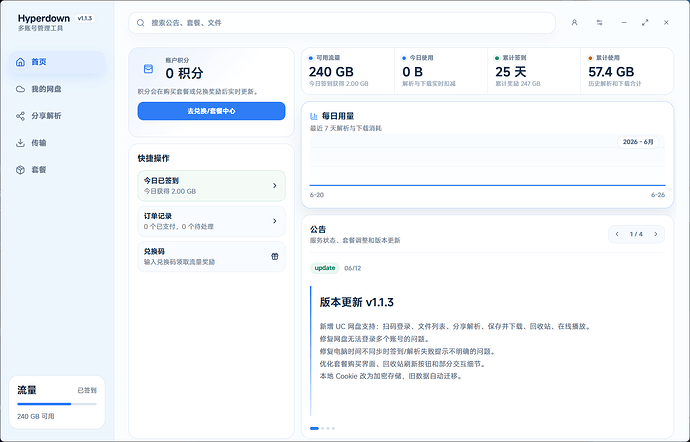Open the 今日已签到 quick action
Screen dimensions: 690x442
[211, 186]
